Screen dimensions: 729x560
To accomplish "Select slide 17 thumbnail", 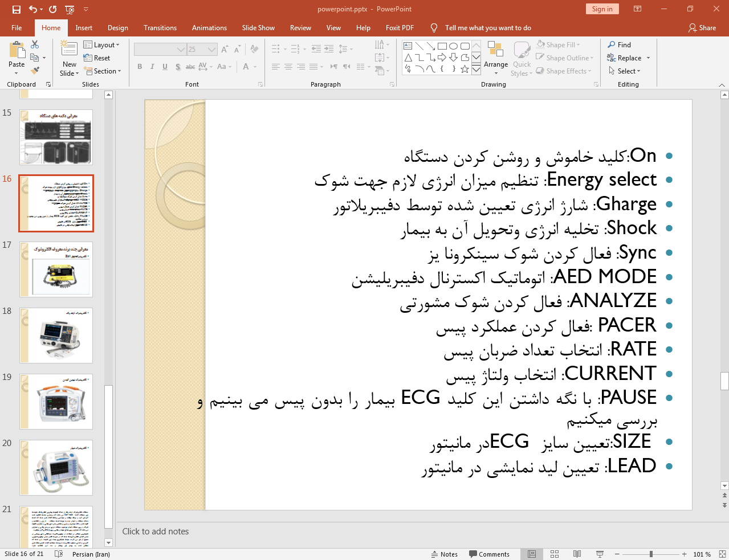I will (x=56, y=269).
